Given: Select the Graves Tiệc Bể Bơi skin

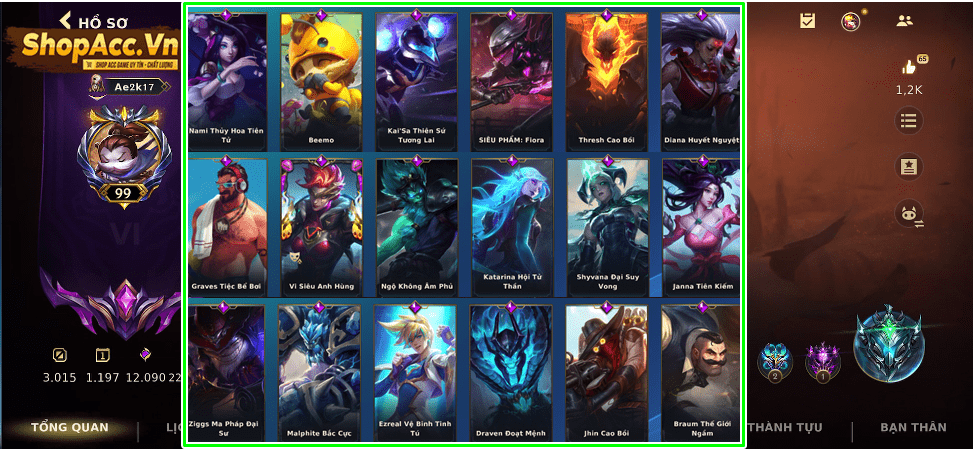Looking at the screenshot, I should tap(228, 227).
